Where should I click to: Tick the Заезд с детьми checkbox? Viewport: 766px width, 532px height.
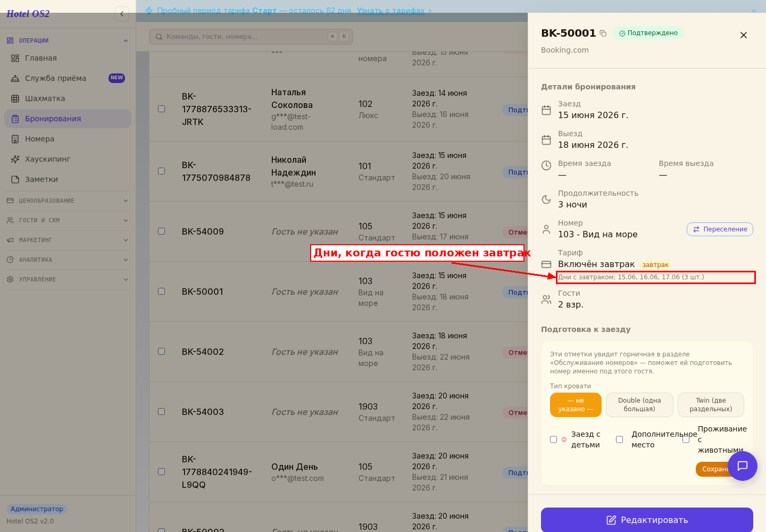pos(553,439)
